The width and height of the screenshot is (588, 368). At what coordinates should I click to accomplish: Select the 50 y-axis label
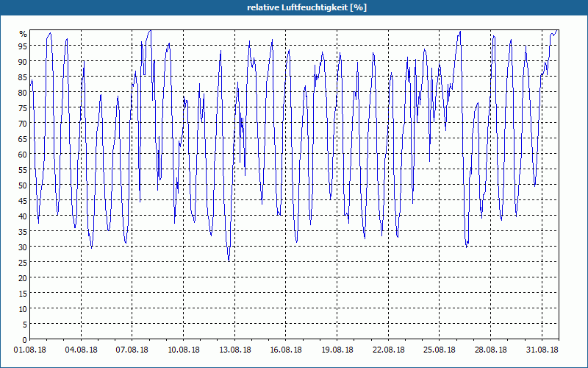23,185
